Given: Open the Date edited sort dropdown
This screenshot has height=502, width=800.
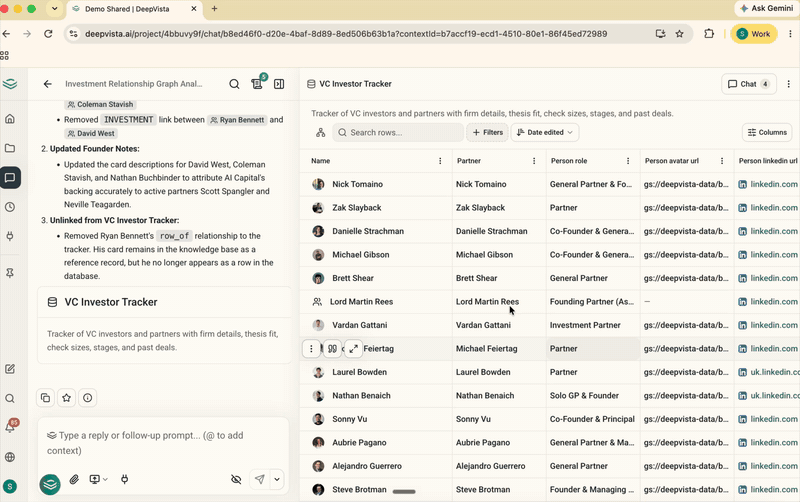Looking at the screenshot, I should point(545,133).
